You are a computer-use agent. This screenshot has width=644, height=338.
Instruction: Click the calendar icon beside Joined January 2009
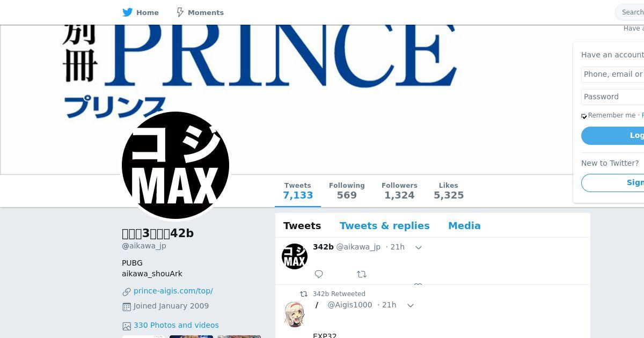pos(127,306)
